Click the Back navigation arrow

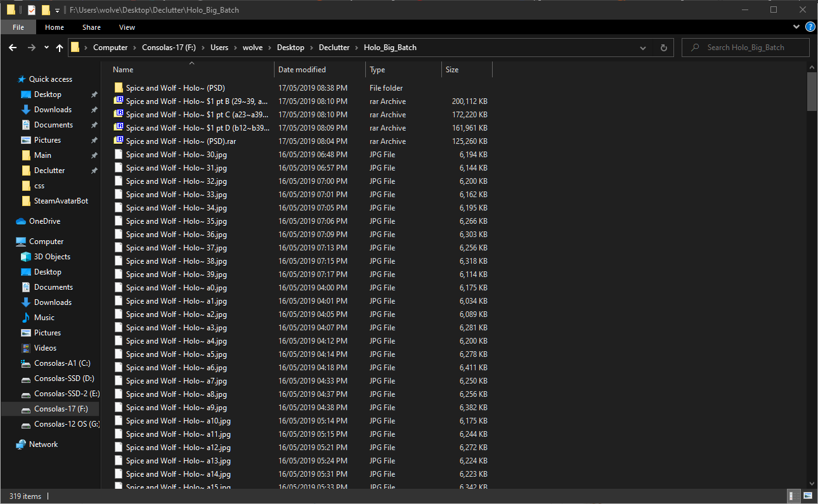click(x=13, y=48)
